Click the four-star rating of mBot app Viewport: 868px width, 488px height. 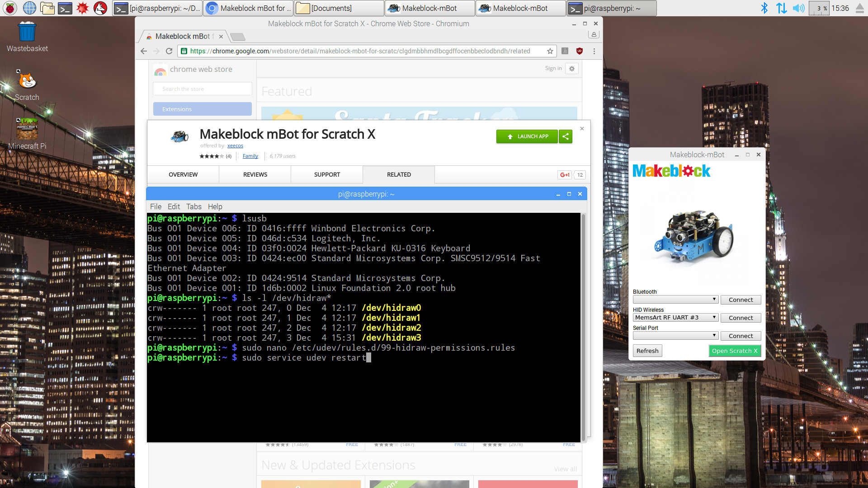(212, 156)
